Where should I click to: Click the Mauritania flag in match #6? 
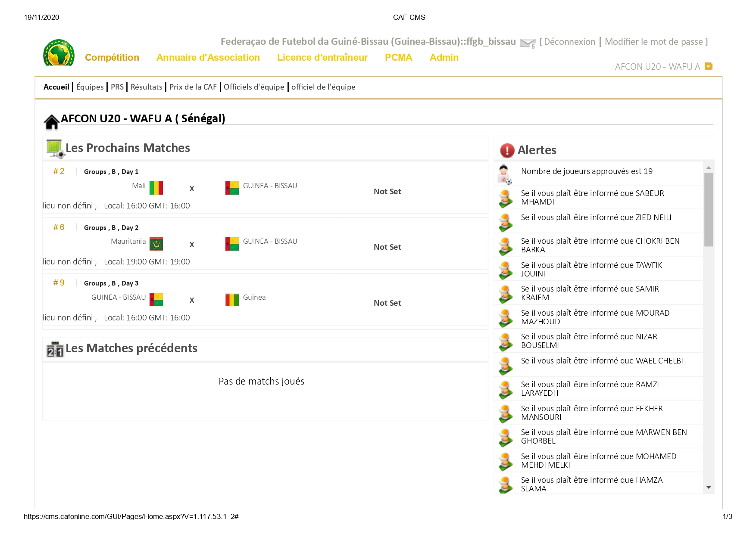[x=156, y=244]
